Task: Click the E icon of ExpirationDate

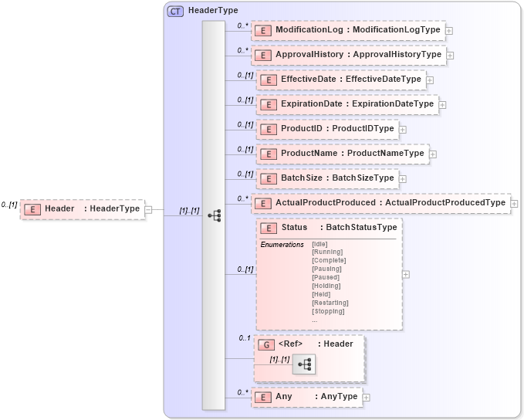Action: click(269, 105)
